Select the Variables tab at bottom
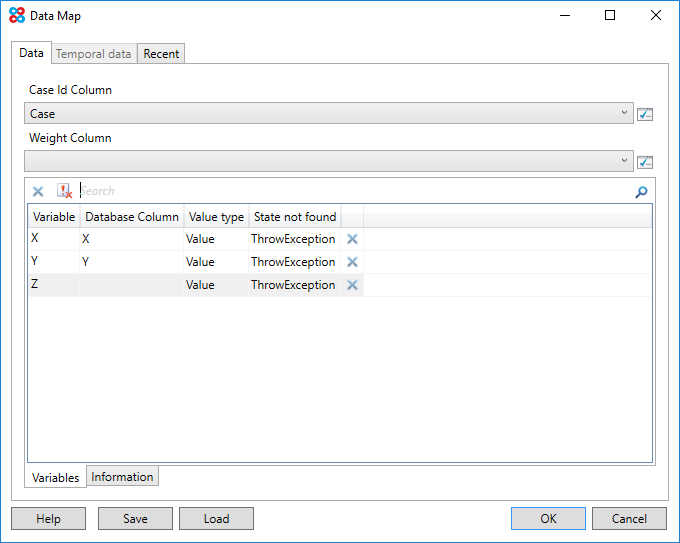 tap(56, 478)
